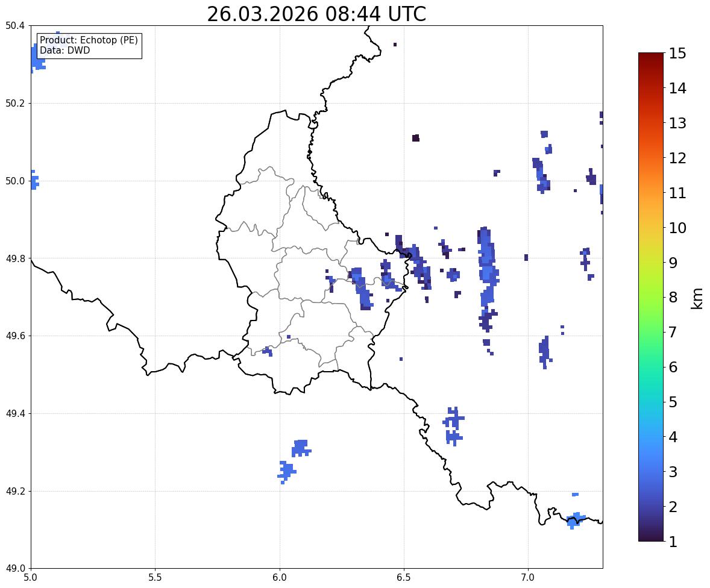Click the title '26.03.2026 08:44 UTC'
This screenshot has width=710, height=588.
click(x=316, y=14)
